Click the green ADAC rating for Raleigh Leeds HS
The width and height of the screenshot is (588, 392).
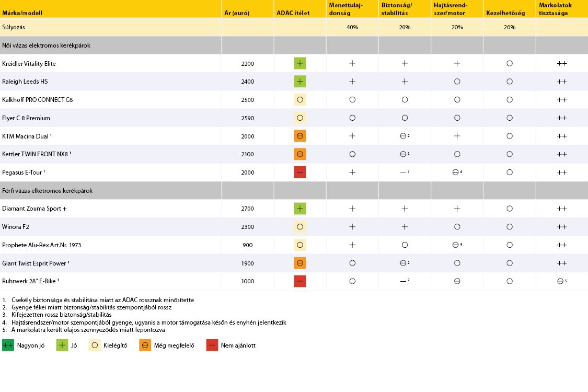click(300, 82)
